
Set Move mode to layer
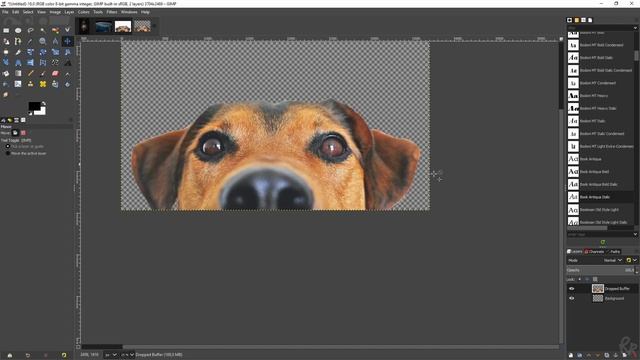click(x=15, y=133)
